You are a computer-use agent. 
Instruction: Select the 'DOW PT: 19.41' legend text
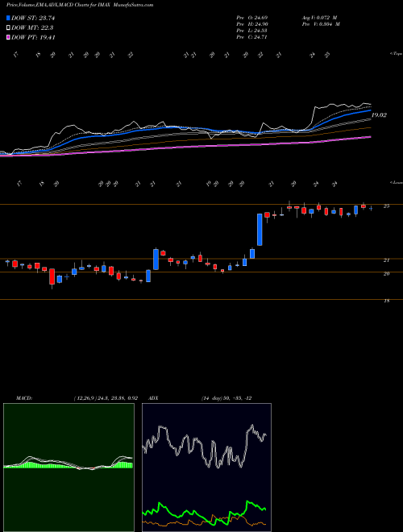point(33,37)
